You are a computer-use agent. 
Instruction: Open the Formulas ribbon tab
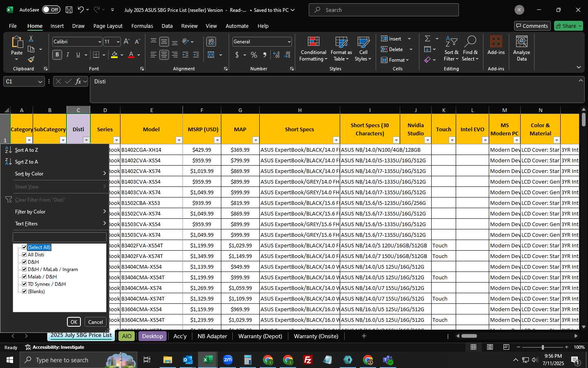[142, 26]
